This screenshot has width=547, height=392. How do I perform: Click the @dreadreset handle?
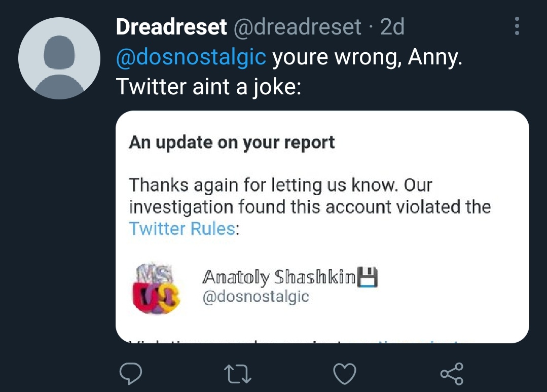coord(297,26)
